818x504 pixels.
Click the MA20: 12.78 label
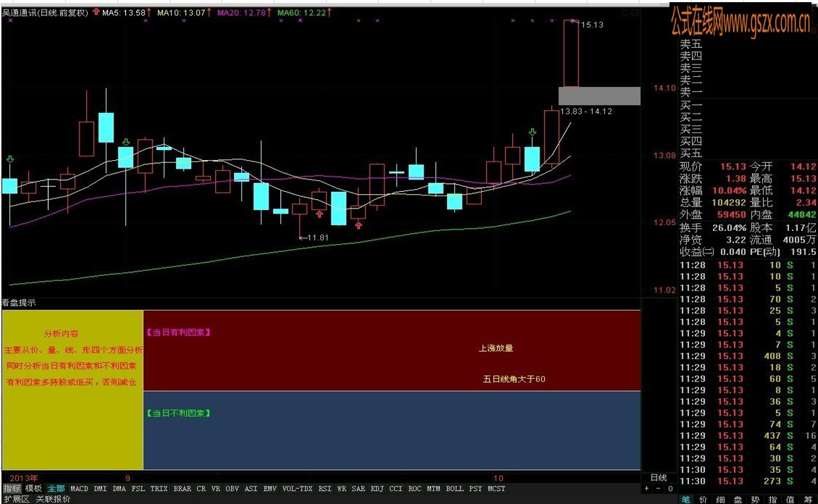pos(241,12)
